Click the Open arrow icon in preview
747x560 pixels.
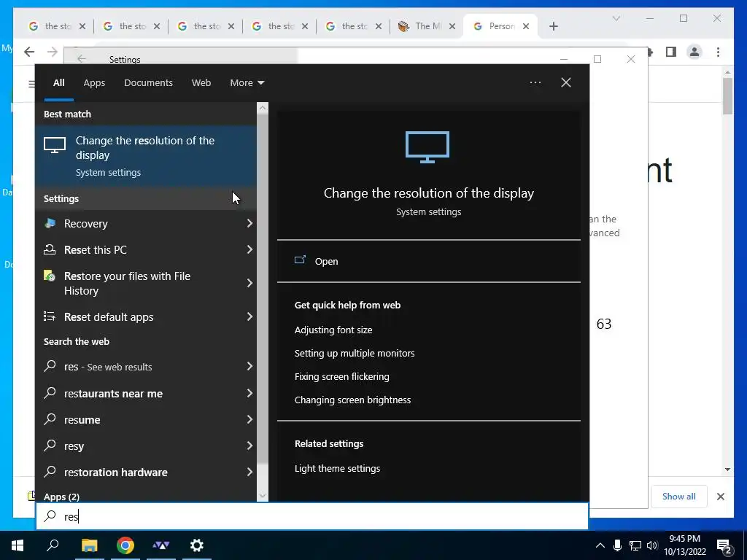(300, 260)
